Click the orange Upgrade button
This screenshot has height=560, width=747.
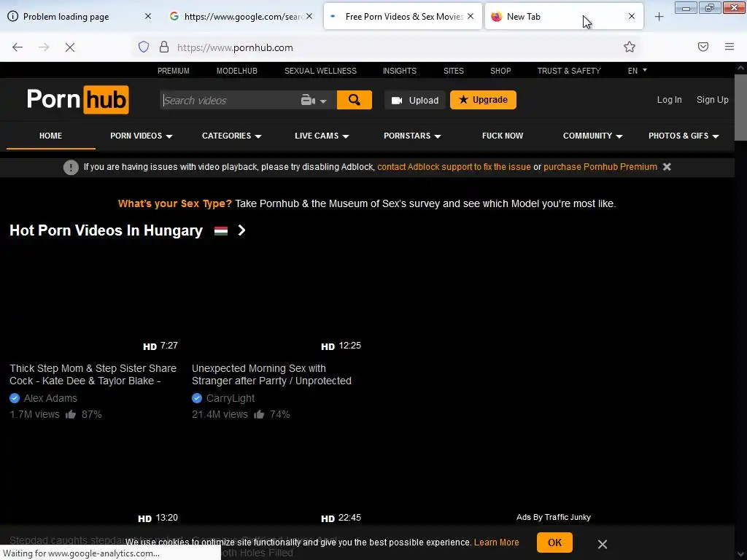(x=483, y=100)
